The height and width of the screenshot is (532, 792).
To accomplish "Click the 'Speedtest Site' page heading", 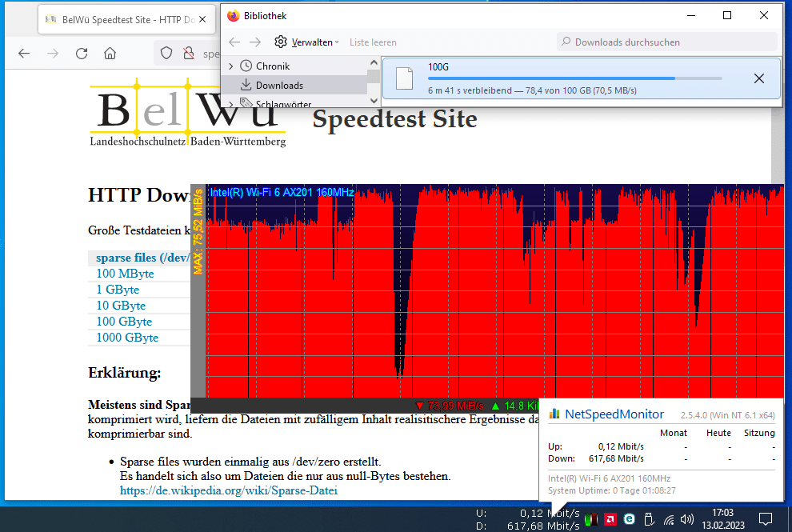I will click(x=394, y=120).
